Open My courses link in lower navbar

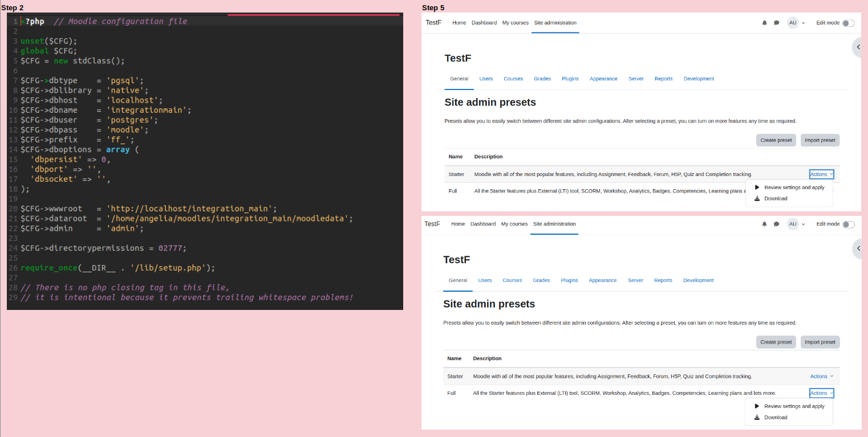click(x=514, y=224)
